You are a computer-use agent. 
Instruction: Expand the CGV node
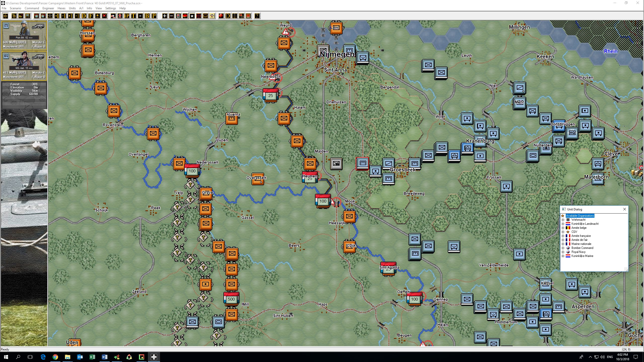[x=563, y=232]
